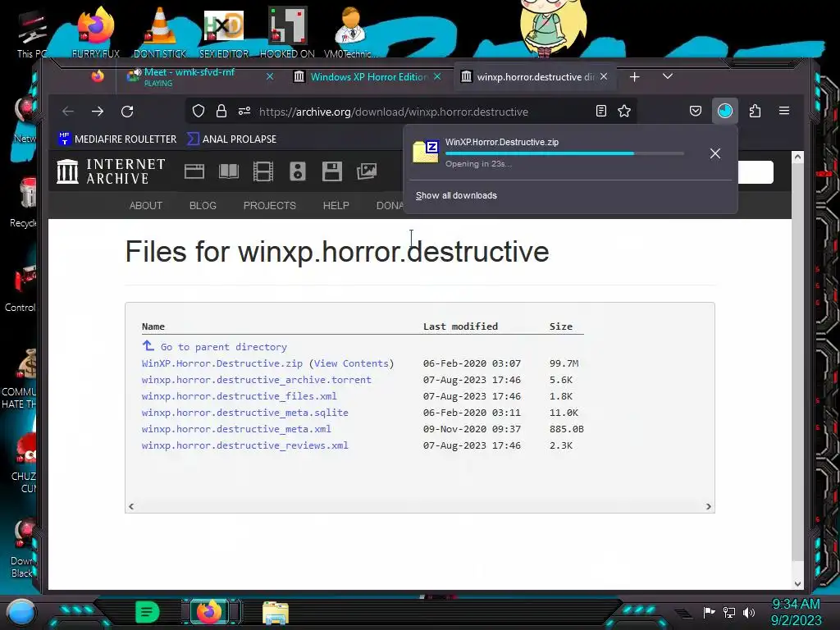Launch VLC DONT STICK desktop icon
840x630 pixels.
tap(160, 32)
